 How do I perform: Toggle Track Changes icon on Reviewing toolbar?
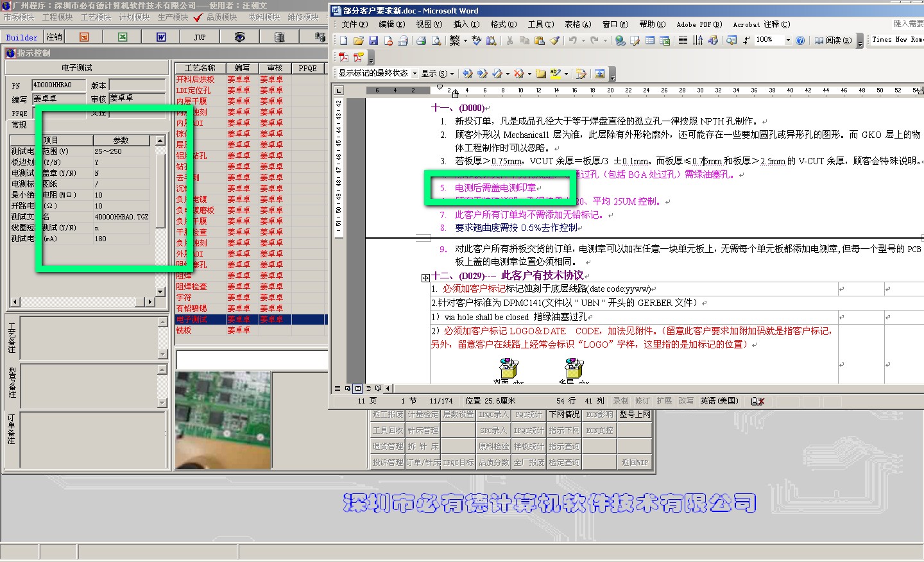(x=581, y=73)
